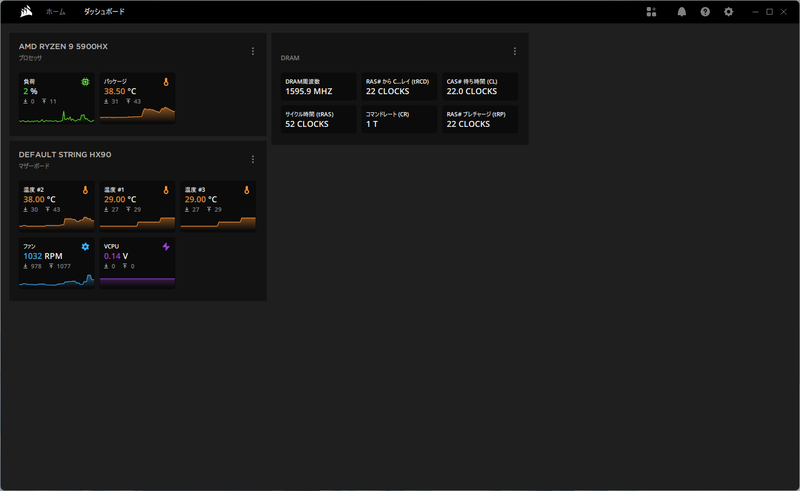Open the Default String HX90 options menu
The height and width of the screenshot is (491, 800).
tap(253, 159)
